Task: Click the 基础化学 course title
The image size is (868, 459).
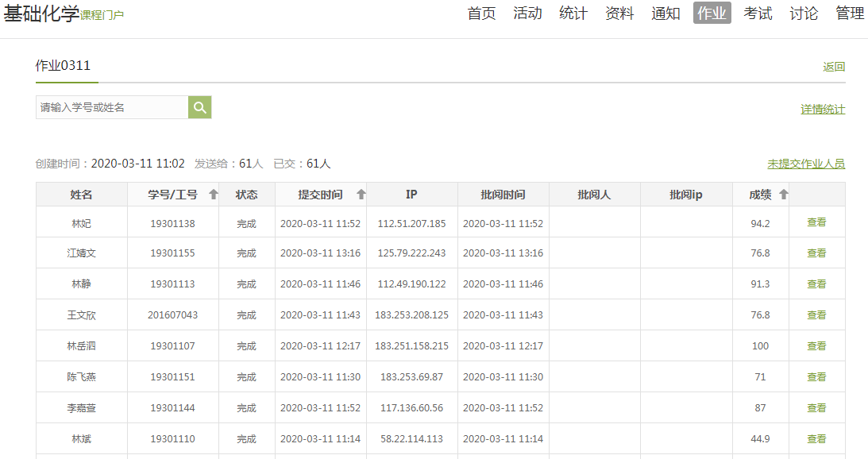Action: (x=41, y=13)
